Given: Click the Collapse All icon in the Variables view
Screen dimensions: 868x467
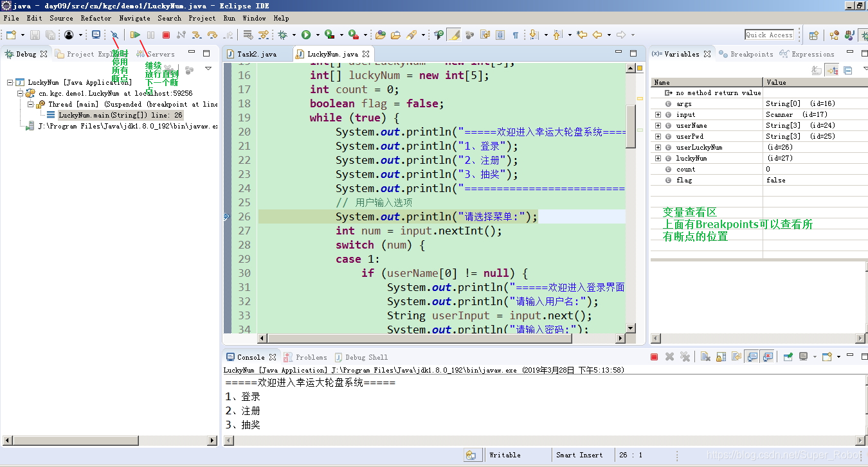Looking at the screenshot, I should coord(847,70).
